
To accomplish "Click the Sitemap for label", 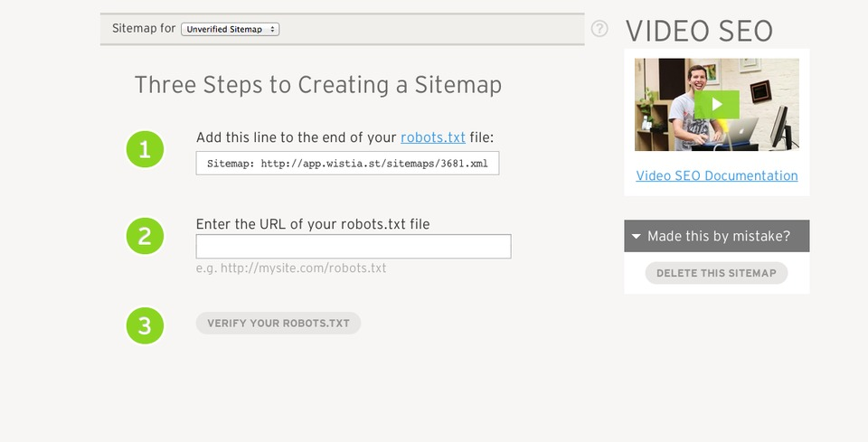I will [x=144, y=28].
